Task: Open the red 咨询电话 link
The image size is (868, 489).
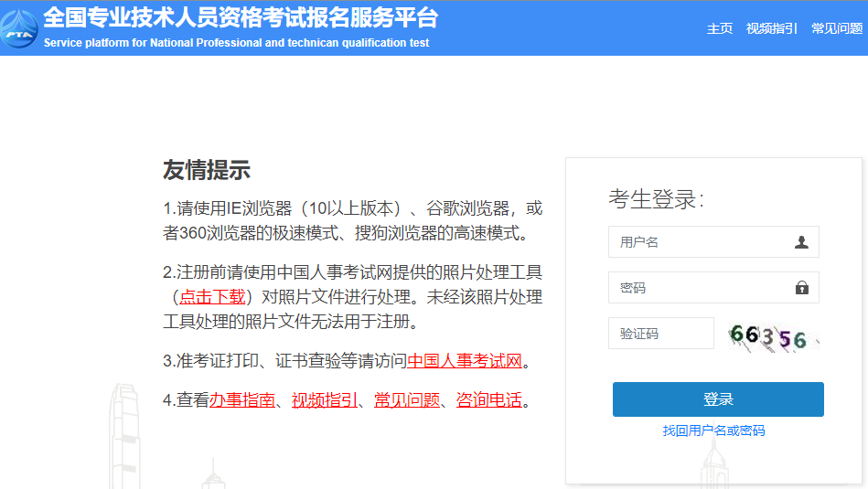Action: pyautogui.click(x=489, y=400)
